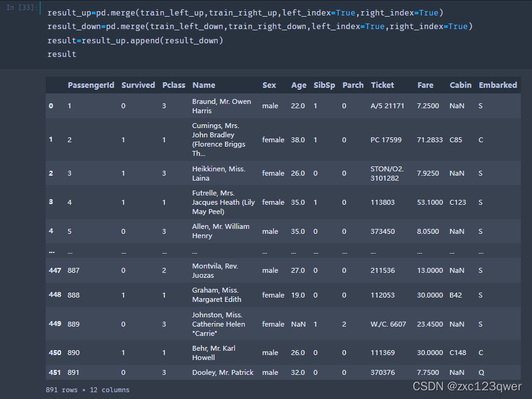The width and height of the screenshot is (532, 399).
Task: Click fare value '8.0500'
Action: pos(428,231)
